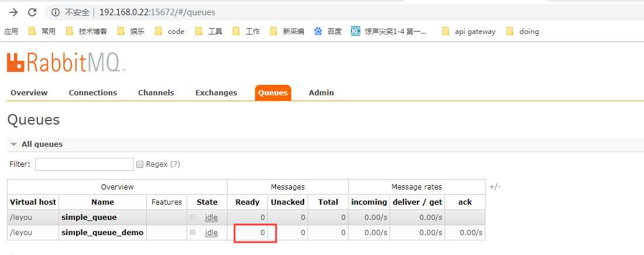This screenshot has height=255, width=644.
Task: Open the 百度 bookmark
Action: [328, 31]
